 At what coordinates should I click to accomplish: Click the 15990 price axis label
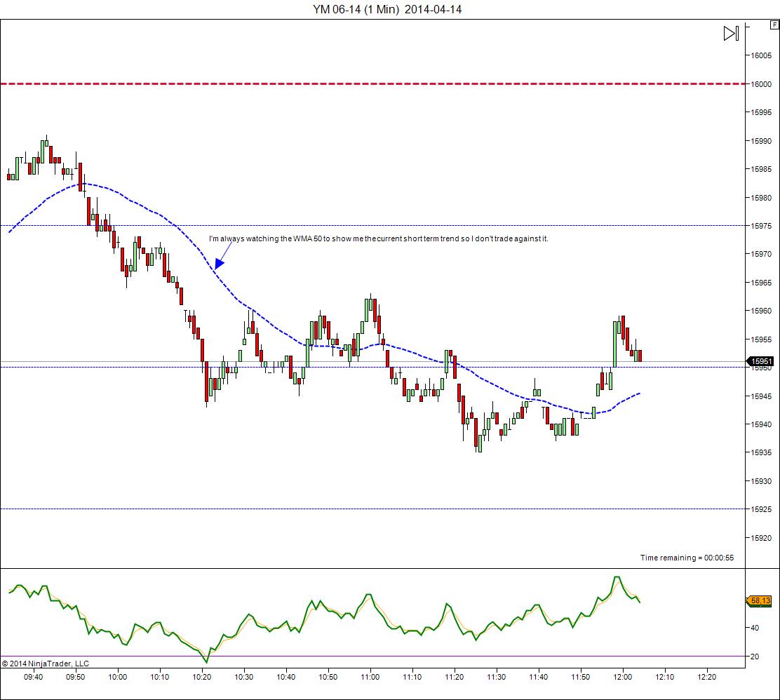coord(761,141)
